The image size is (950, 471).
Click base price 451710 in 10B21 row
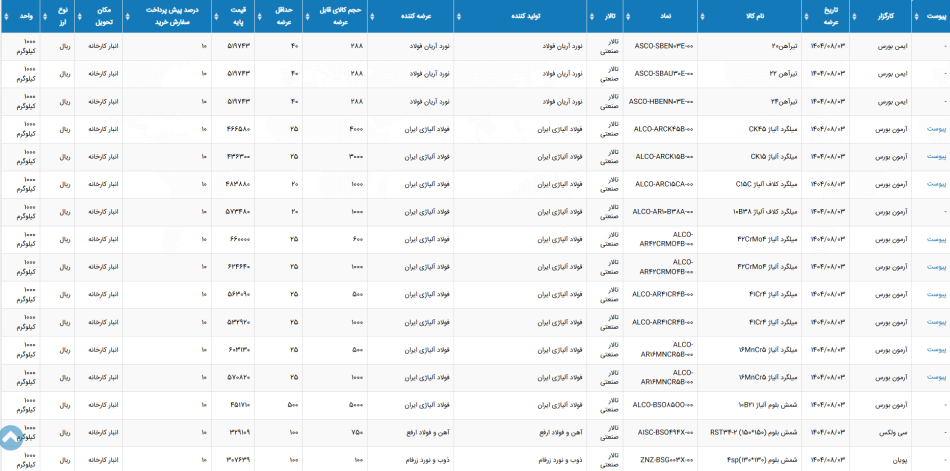click(x=239, y=405)
